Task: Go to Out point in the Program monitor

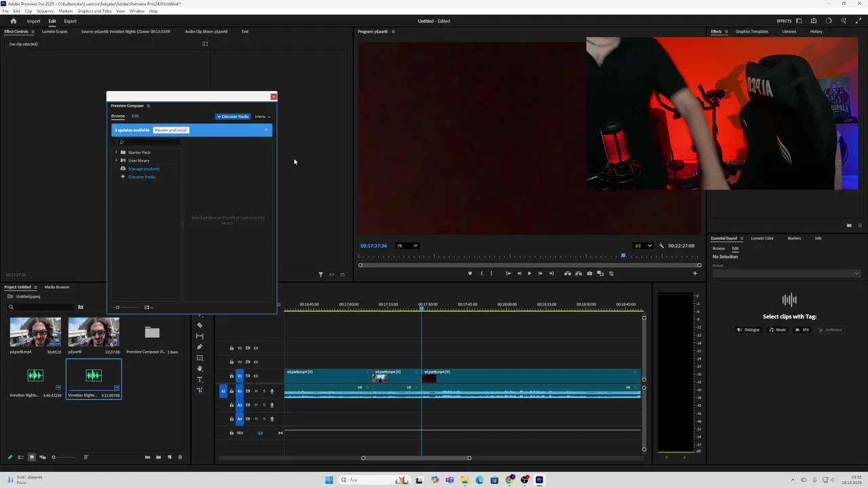Action: (551, 273)
